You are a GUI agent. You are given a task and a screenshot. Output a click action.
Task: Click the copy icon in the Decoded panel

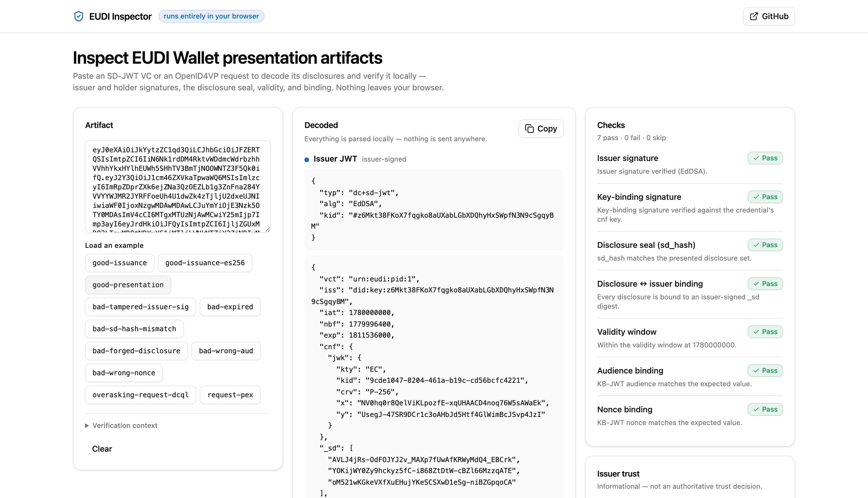(529, 129)
